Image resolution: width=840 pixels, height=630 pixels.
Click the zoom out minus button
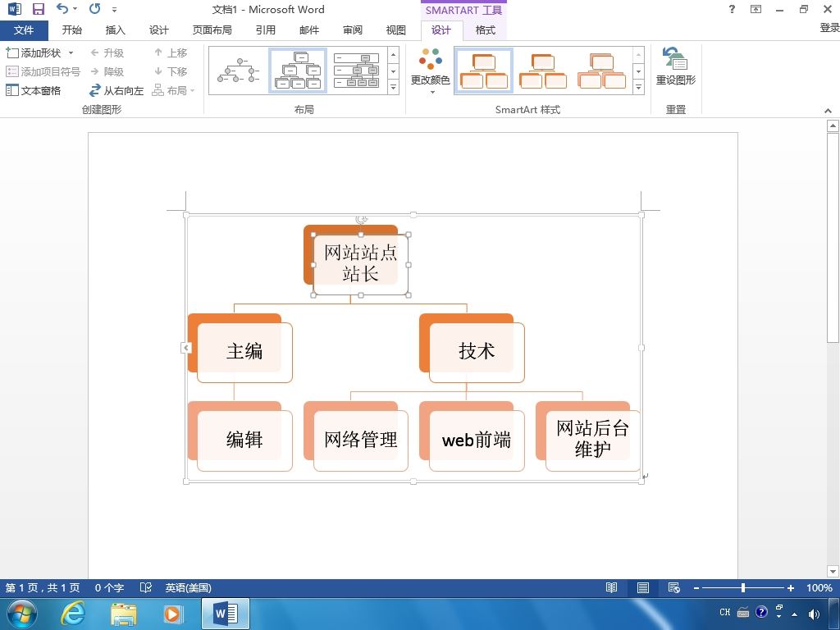pyautogui.click(x=696, y=587)
